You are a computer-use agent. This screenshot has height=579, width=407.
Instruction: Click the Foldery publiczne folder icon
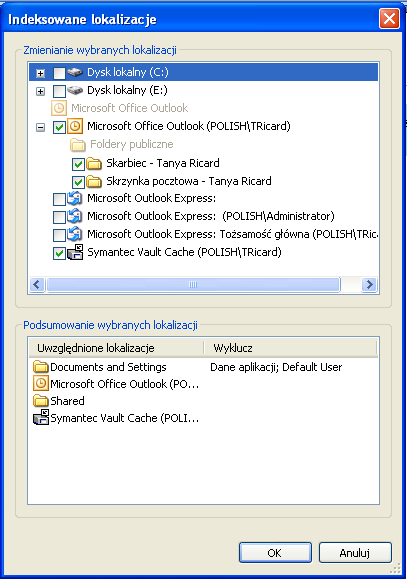pos(78,145)
